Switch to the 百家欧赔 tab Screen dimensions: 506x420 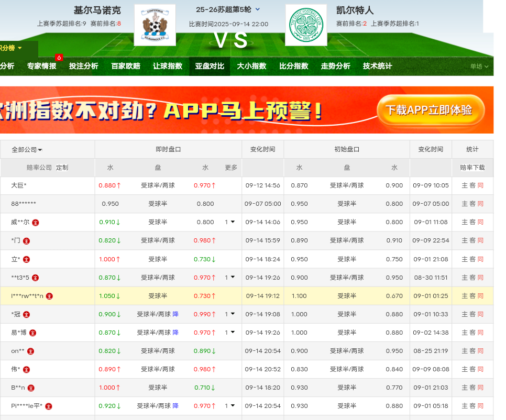pos(126,66)
